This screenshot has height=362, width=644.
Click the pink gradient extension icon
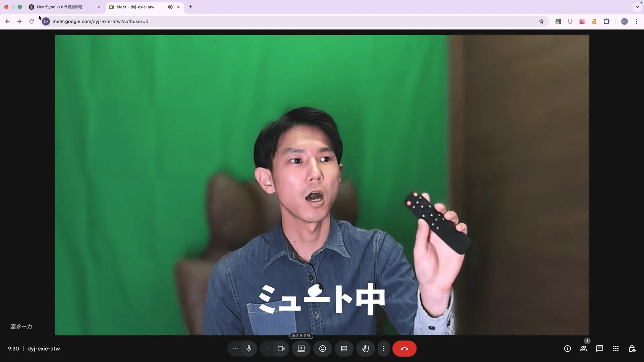[582, 21]
